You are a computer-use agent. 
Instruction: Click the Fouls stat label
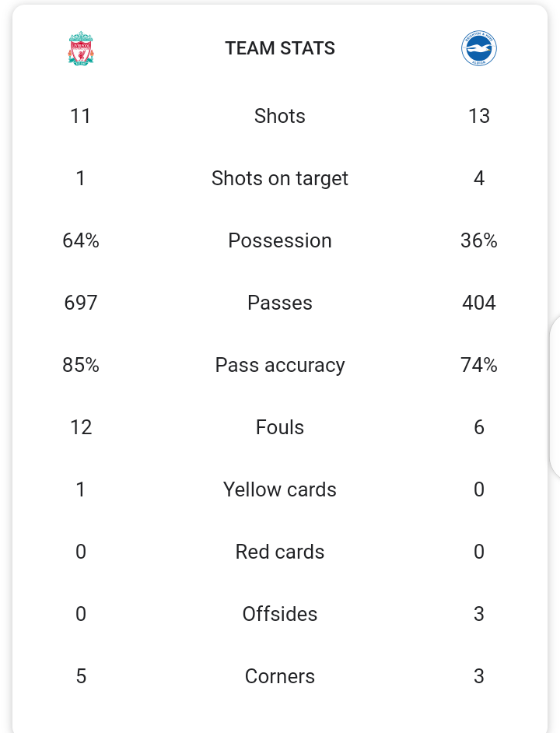point(279,426)
